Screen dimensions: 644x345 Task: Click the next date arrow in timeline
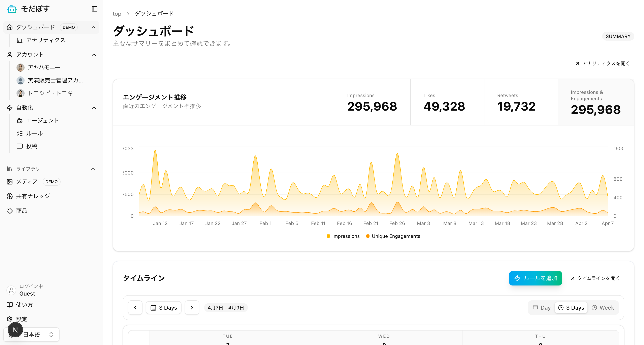tap(192, 308)
